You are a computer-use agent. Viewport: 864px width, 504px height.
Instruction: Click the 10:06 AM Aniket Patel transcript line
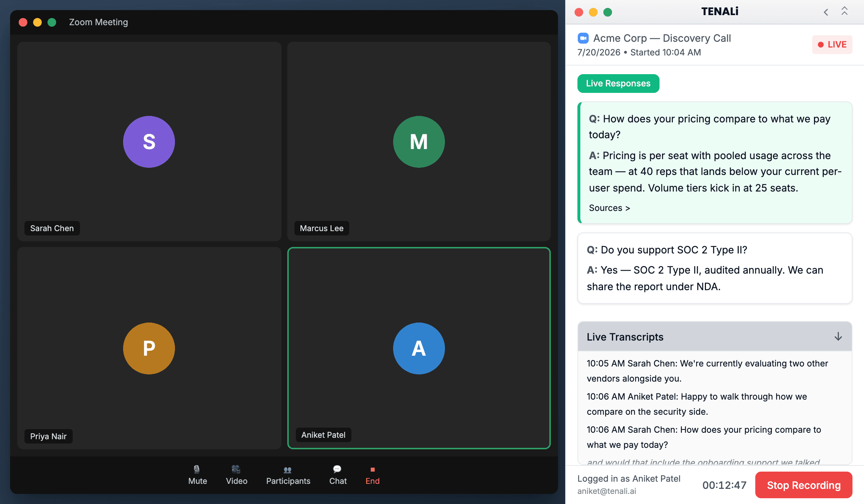coord(697,404)
